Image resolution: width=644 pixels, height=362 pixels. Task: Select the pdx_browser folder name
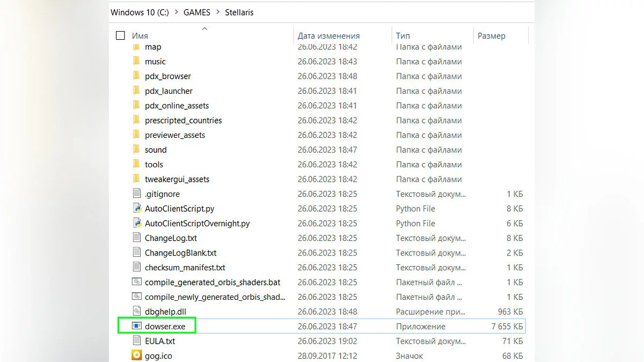[x=168, y=76]
